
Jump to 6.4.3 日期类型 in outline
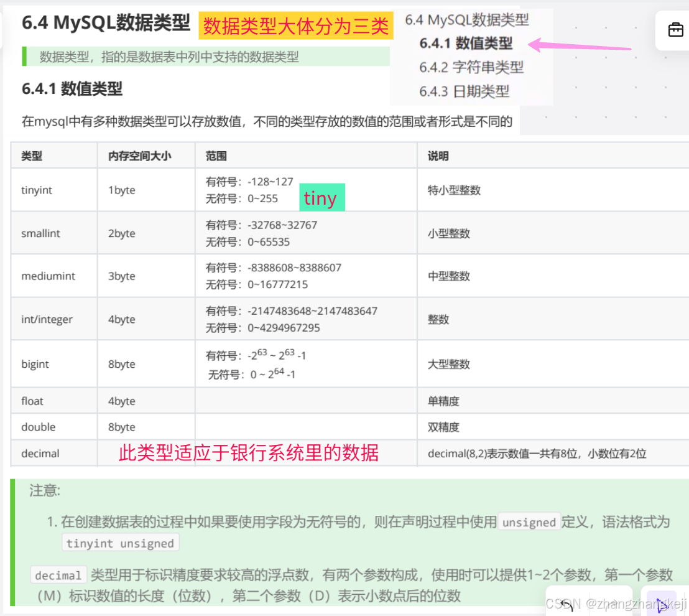point(464,91)
